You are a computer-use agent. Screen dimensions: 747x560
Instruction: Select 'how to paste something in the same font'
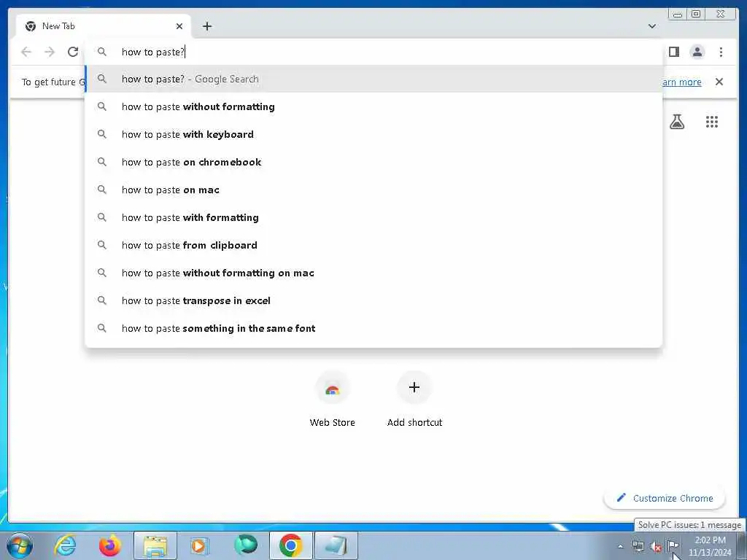coord(373,328)
